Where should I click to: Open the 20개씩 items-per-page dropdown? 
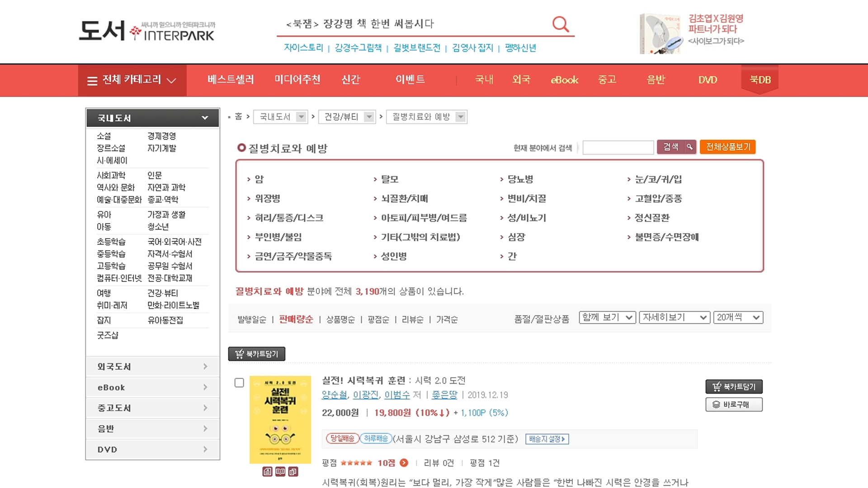point(738,318)
